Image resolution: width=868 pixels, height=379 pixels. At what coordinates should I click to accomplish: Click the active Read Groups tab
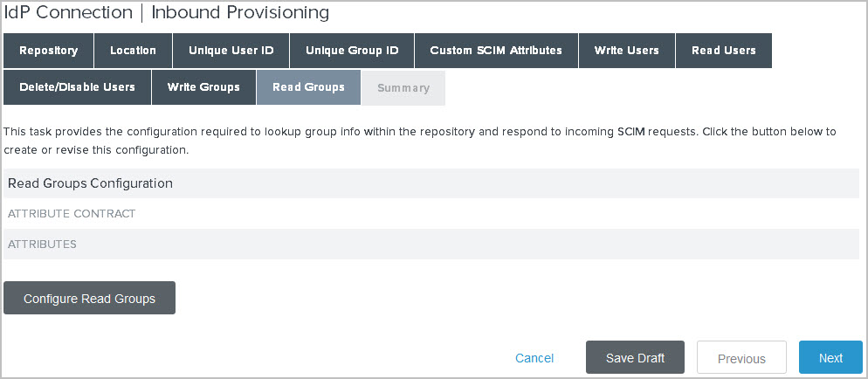coord(308,87)
